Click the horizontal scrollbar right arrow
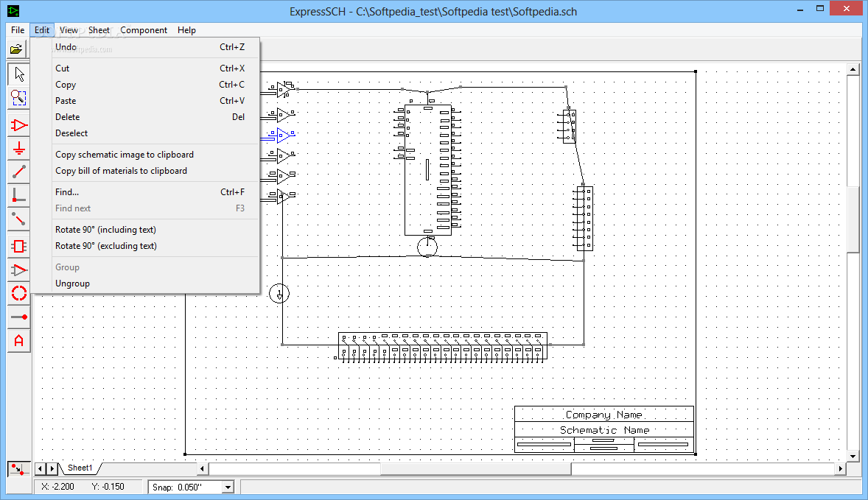This screenshot has height=500, width=868. tap(840, 469)
